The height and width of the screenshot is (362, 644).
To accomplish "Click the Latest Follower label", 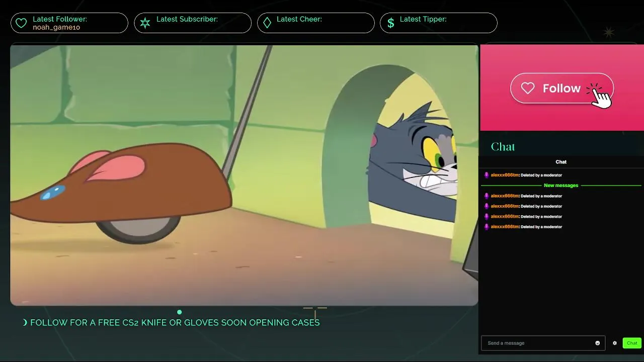I will (x=60, y=19).
